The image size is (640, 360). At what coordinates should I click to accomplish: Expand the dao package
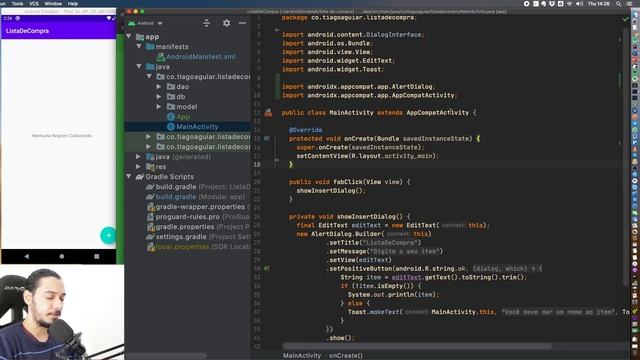[159, 87]
